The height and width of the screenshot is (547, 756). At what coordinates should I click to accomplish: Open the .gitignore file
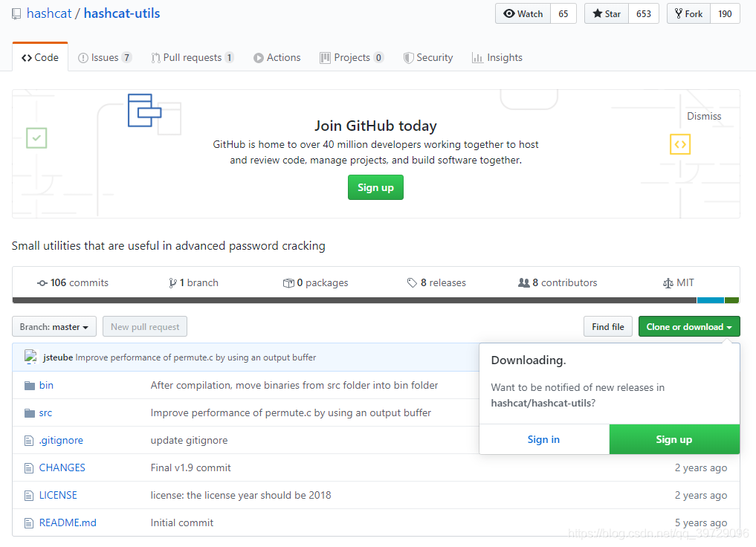point(61,440)
